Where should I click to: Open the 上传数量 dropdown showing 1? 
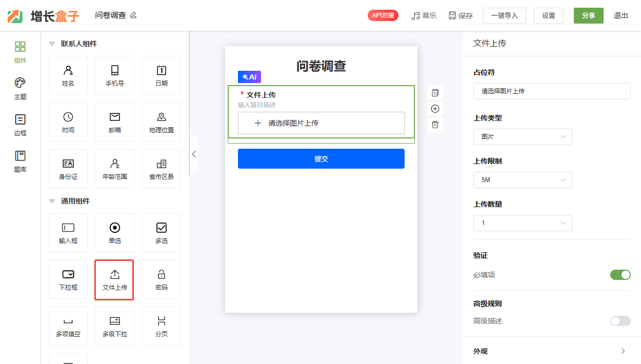523,223
